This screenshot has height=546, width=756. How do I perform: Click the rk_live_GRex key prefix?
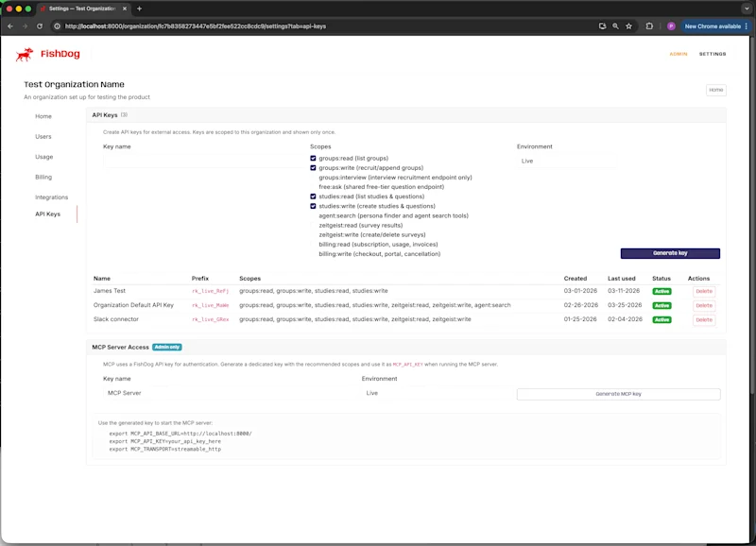[210, 319]
